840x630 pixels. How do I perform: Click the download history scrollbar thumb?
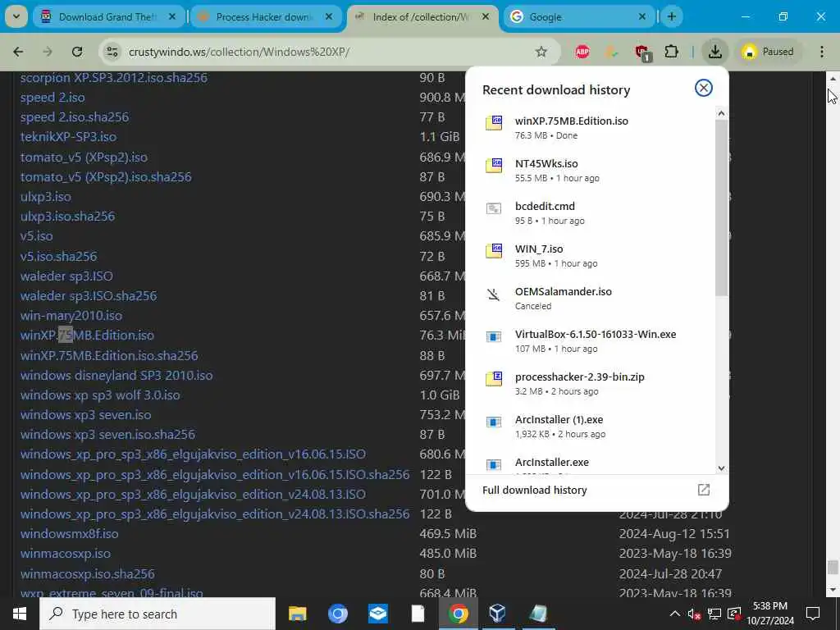pos(721,208)
